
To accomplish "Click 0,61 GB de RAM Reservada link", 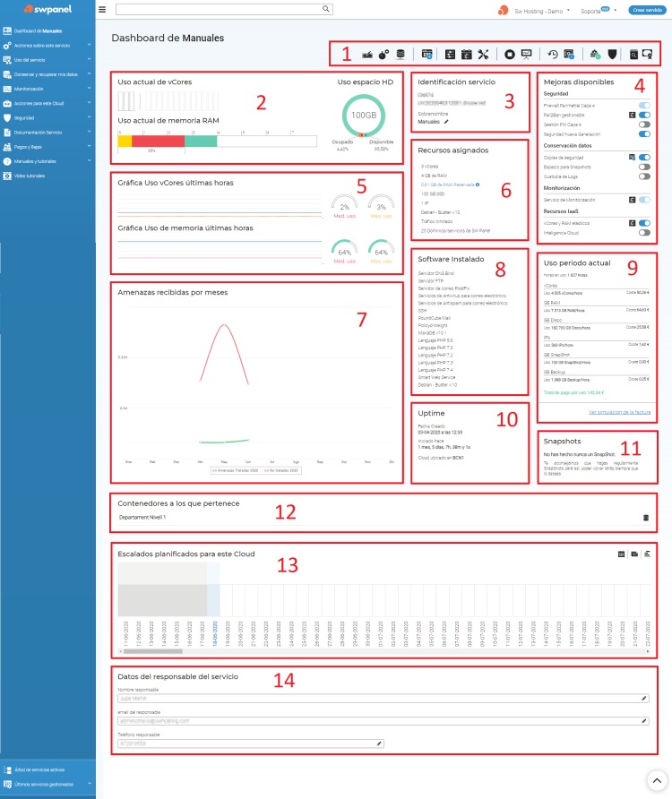I will [x=448, y=185].
